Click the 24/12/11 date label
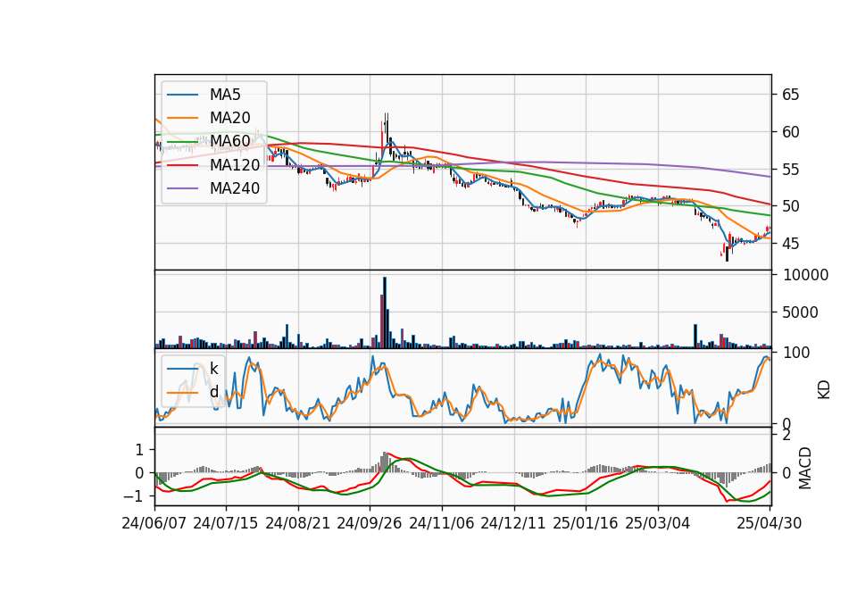857x616 pixels. click(x=513, y=523)
